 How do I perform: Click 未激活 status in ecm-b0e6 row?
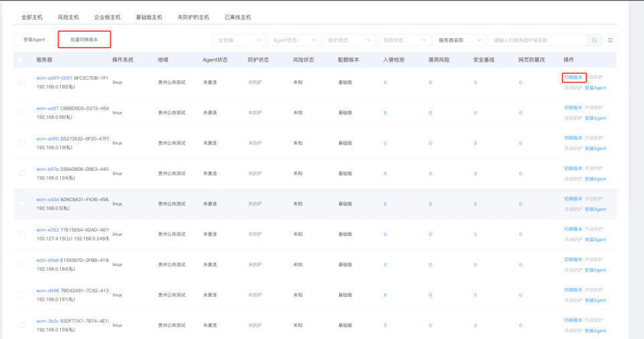[210, 265]
